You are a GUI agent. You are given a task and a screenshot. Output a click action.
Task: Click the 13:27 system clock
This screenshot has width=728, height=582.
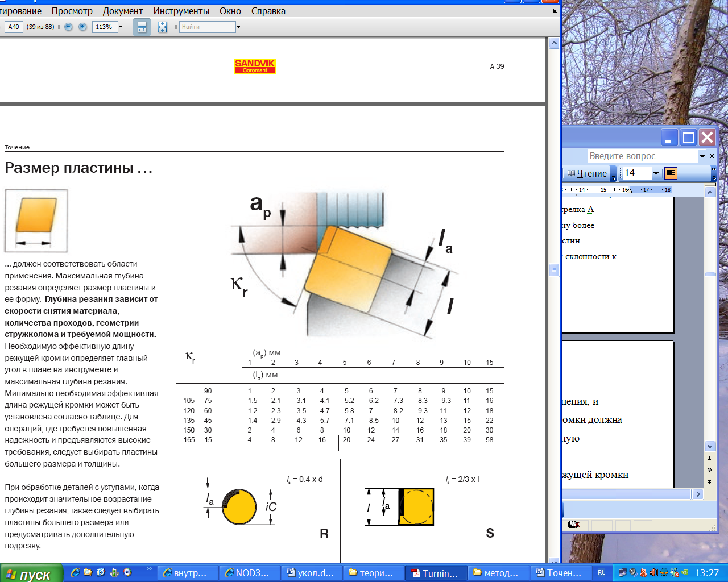tap(707, 573)
